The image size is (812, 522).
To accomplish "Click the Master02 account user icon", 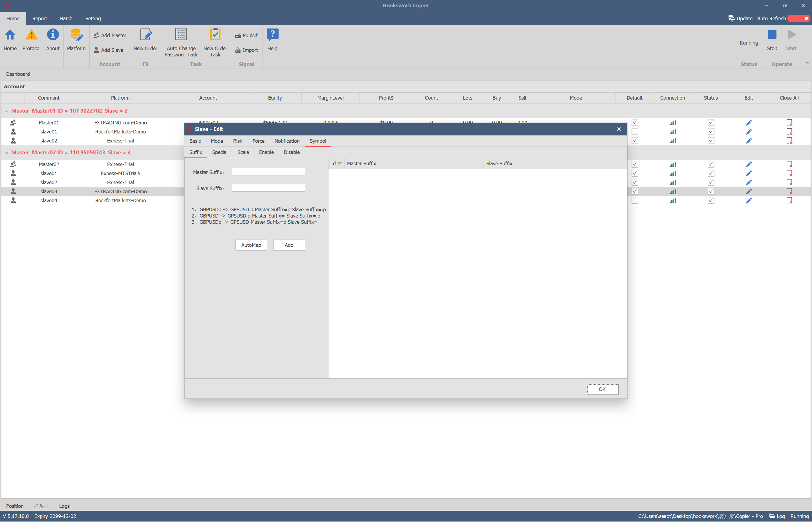I will 13,164.
